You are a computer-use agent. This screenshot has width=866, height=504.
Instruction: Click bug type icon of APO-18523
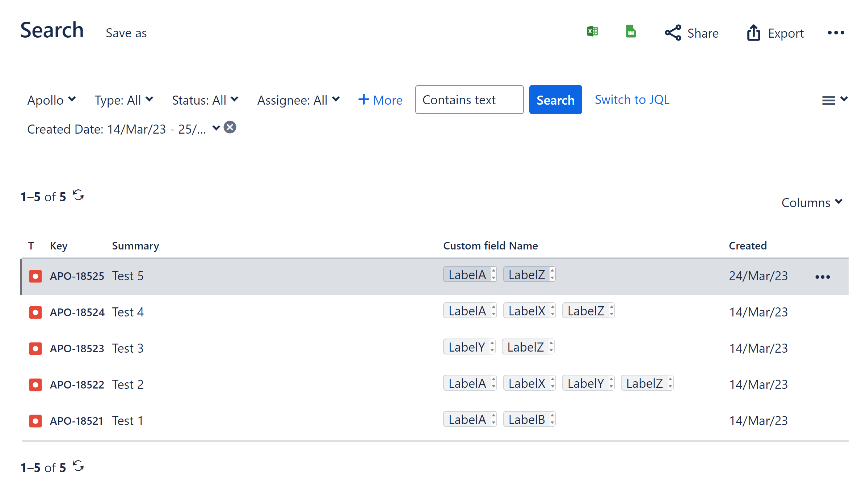click(x=35, y=348)
